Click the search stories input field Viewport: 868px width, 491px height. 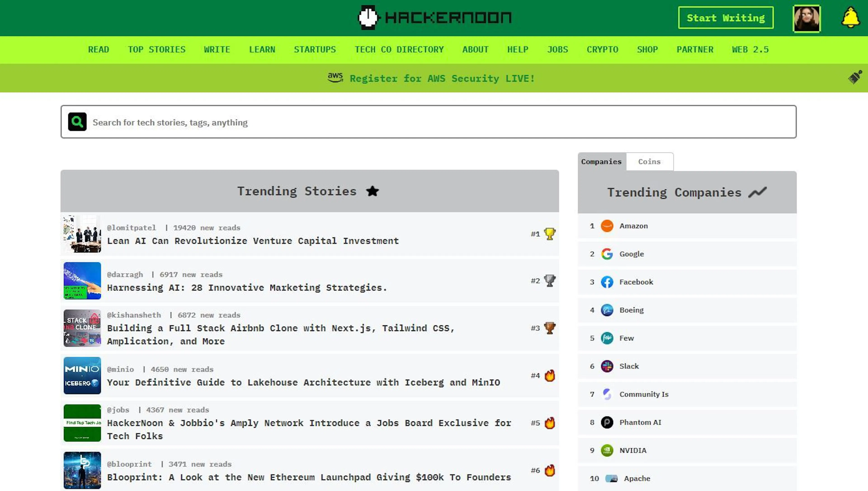tap(428, 122)
